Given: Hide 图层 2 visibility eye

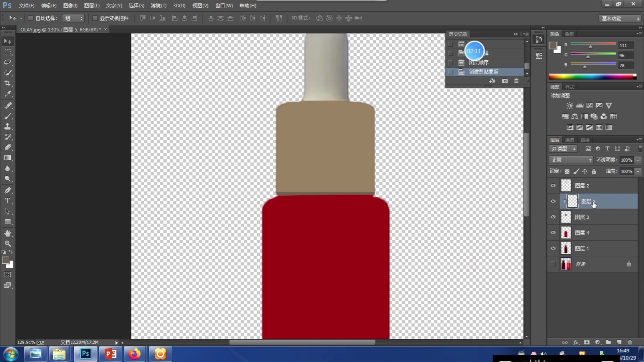Looking at the screenshot, I should [x=553, y=185].
